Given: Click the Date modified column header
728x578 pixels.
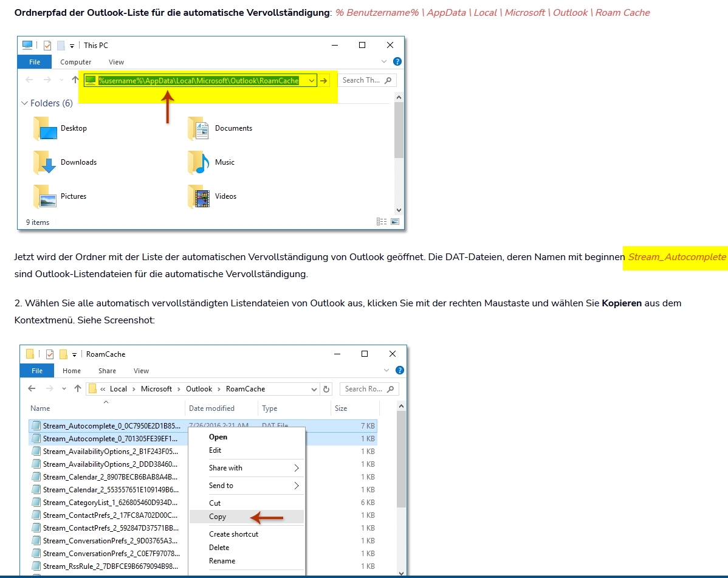Looking at the screenshot, I should [212, 408].
